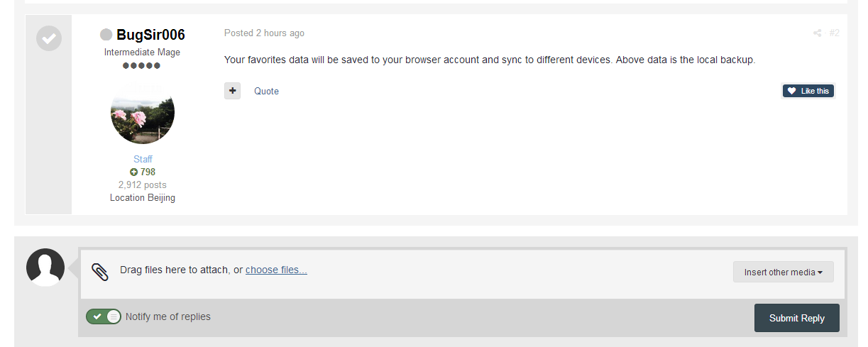Viewport: 868px width, 347px height.
Task: Click the Posted 2 hours ago timestamp
Action: 264,33
